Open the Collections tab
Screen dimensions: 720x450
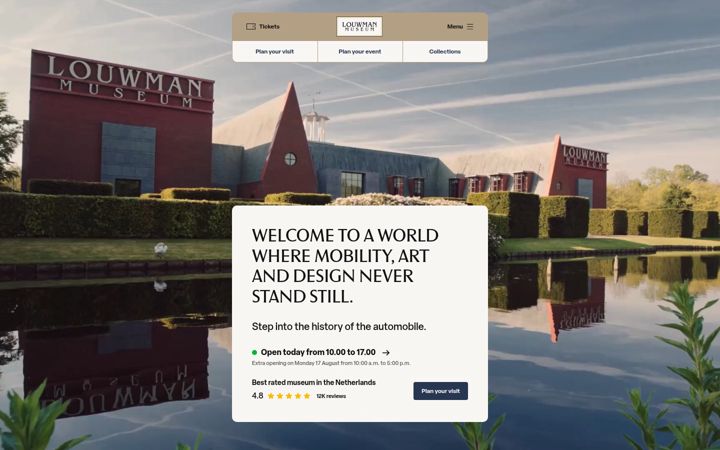(x=445, y=51)
